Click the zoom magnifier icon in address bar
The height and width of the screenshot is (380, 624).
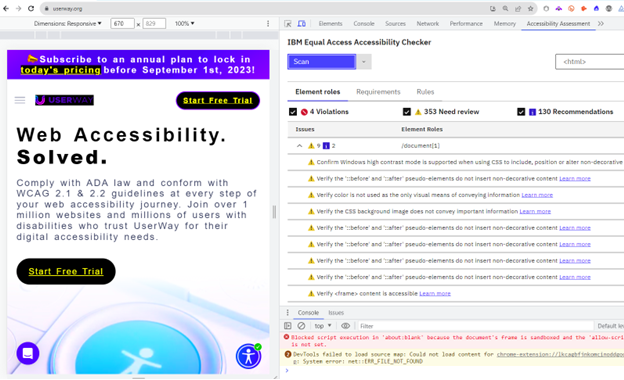505,8
